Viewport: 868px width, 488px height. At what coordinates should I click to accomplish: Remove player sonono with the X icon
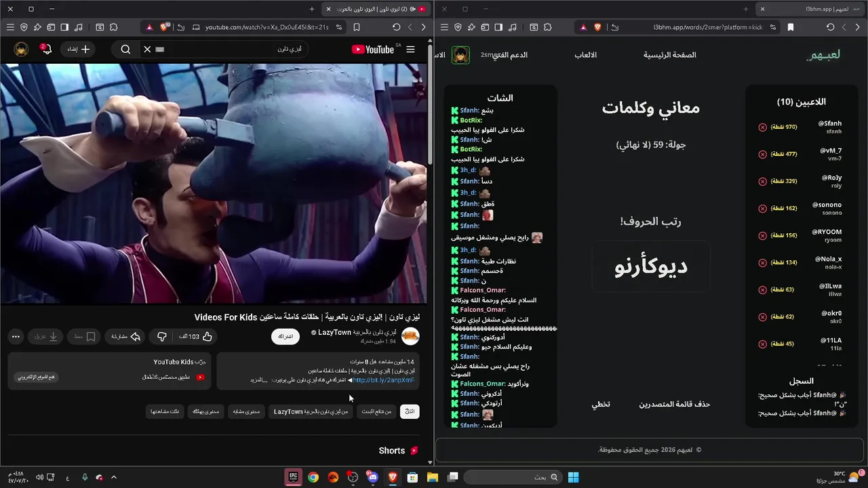(x=762, y=209)
